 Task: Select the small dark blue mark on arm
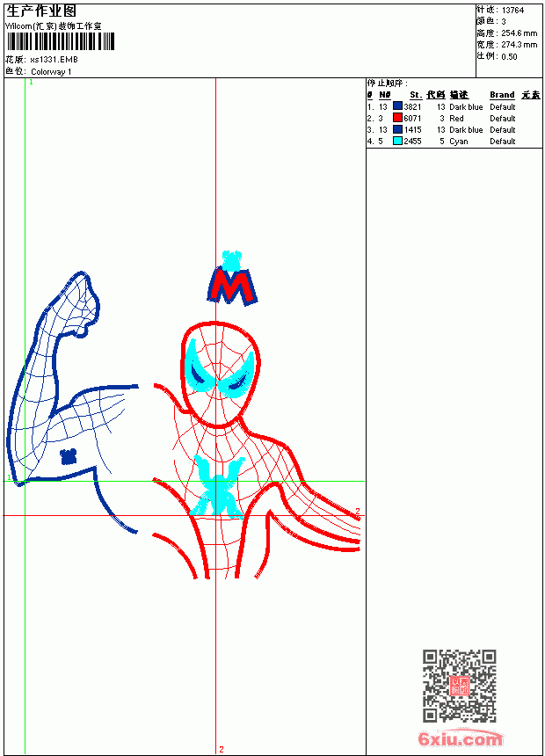coord(68,456)
